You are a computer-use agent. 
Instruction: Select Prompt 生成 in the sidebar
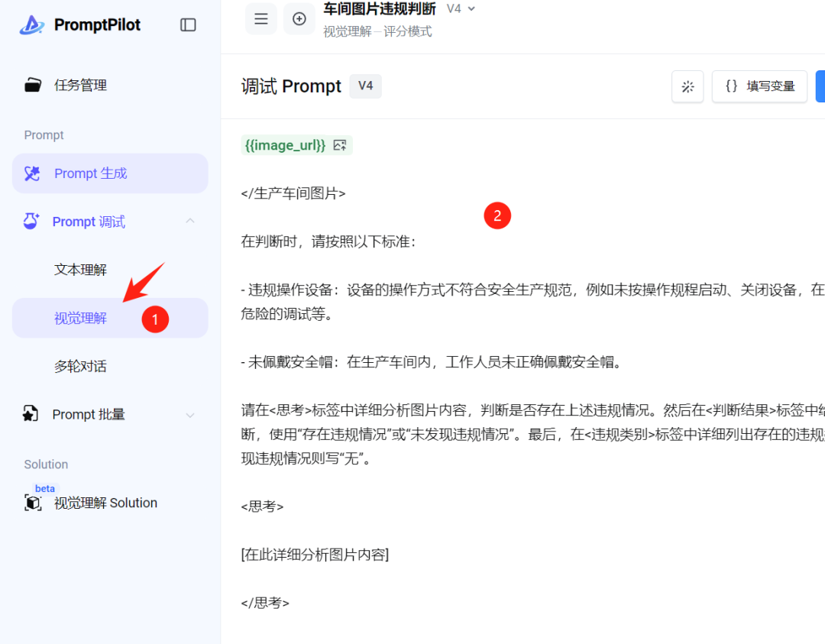[x=110, y=173]
